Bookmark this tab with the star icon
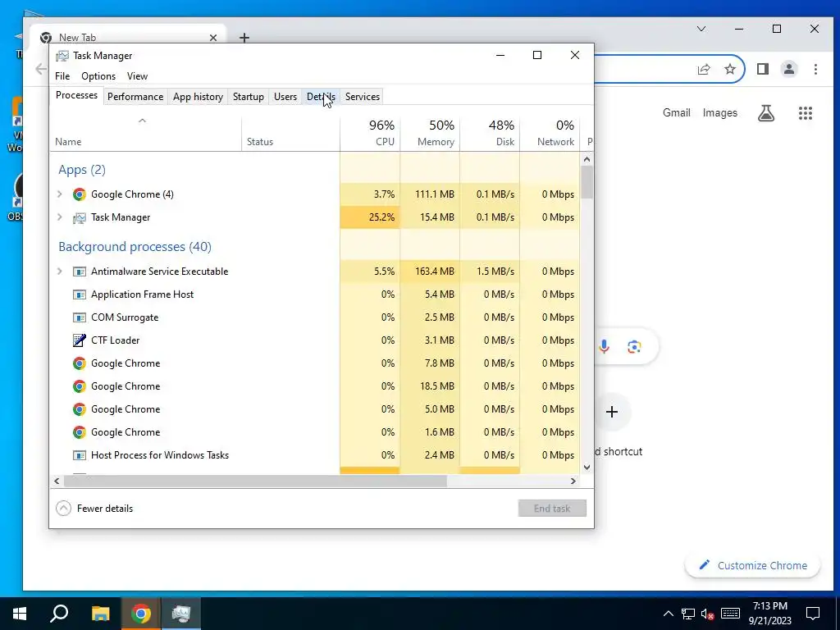The image size is (840, 630). click(729, 69)
